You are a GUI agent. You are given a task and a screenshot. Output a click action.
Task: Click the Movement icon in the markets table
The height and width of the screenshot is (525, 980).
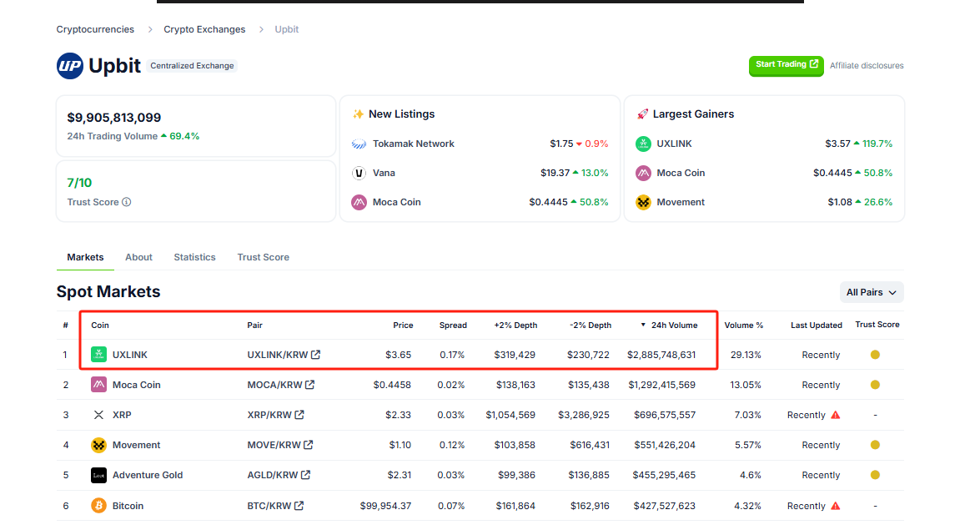click(98, 445)
